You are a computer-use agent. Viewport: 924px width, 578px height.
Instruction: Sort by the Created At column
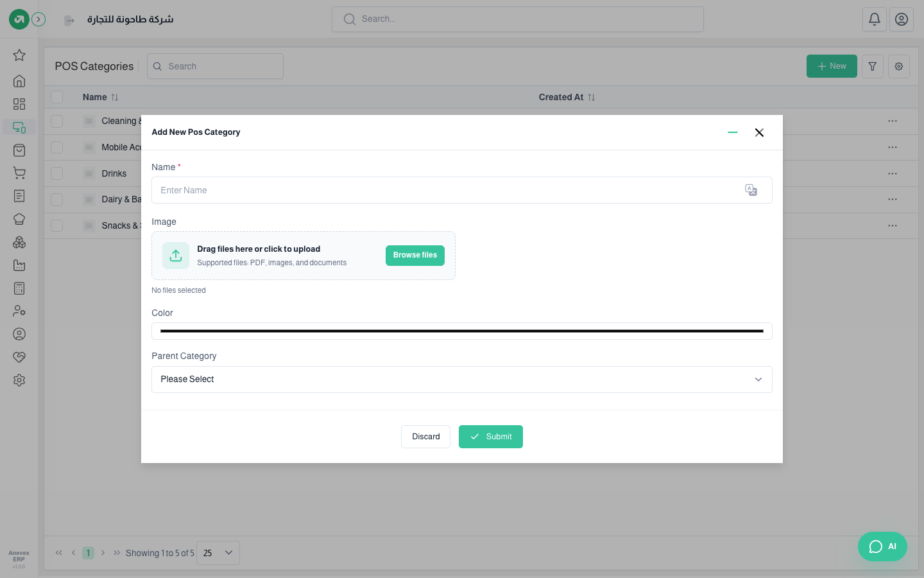pos(567,97)
